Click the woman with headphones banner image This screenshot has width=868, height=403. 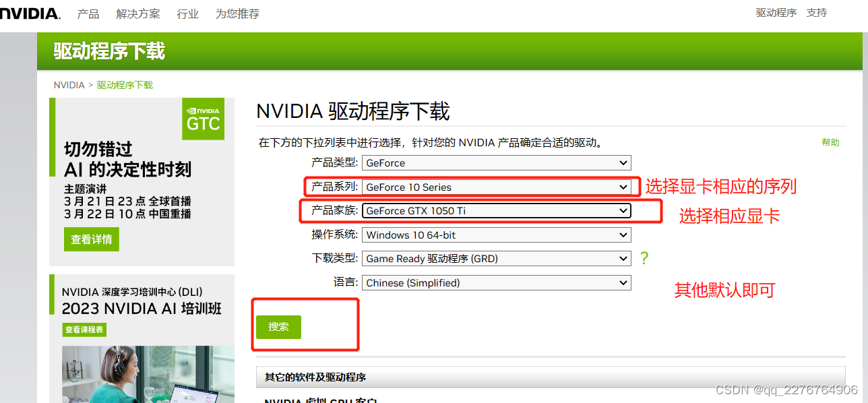point(148,375)
